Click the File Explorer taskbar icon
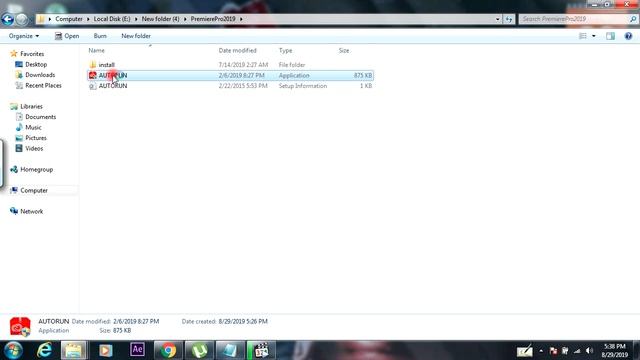 click(74, 351)
